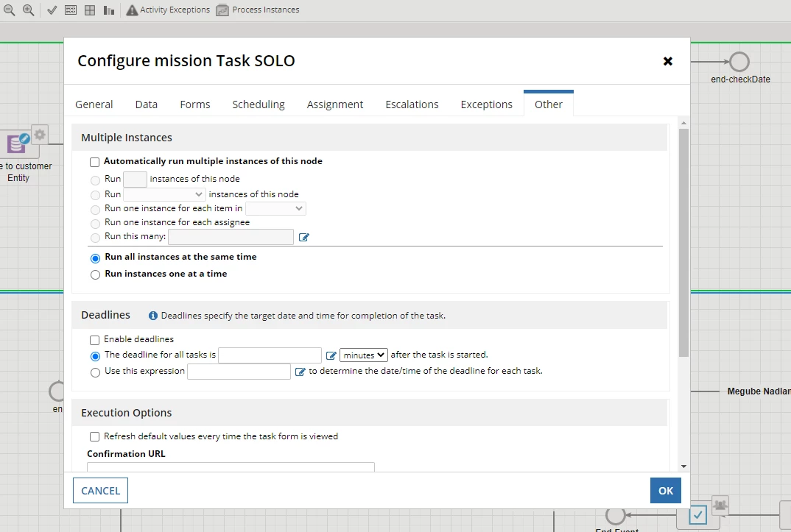Viewport: 791px width, 532px height.
Task: Select Run all instances at the same time
Action: [95, 258]
